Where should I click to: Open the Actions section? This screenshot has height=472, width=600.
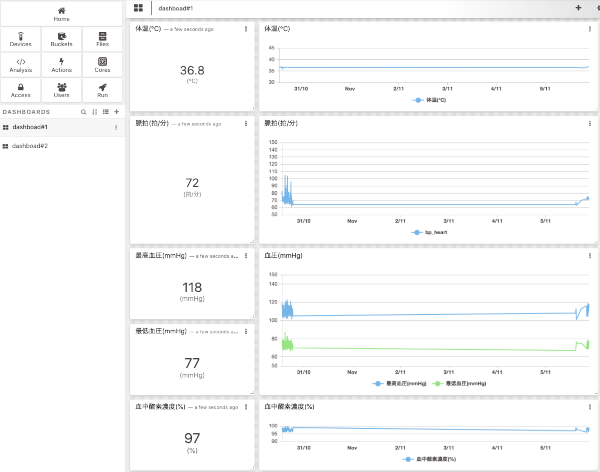point(62,65)
